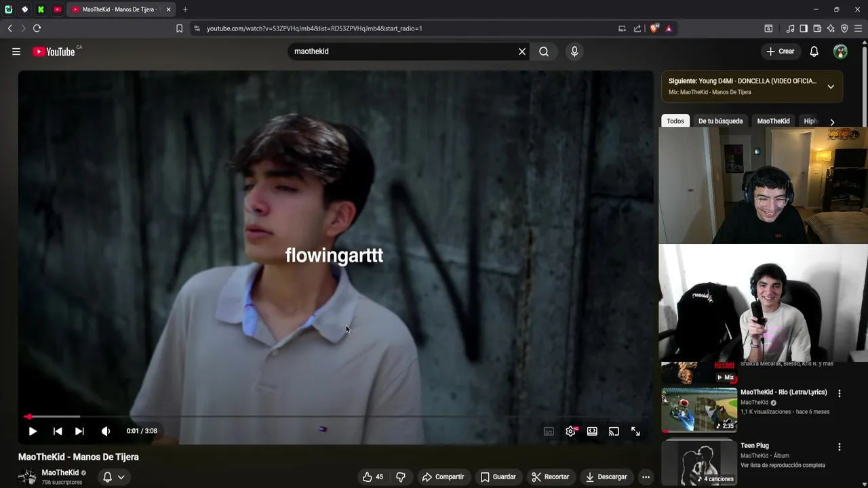Select the De tu búsqueda chip
868x488 pixels.
click(720, 121)
